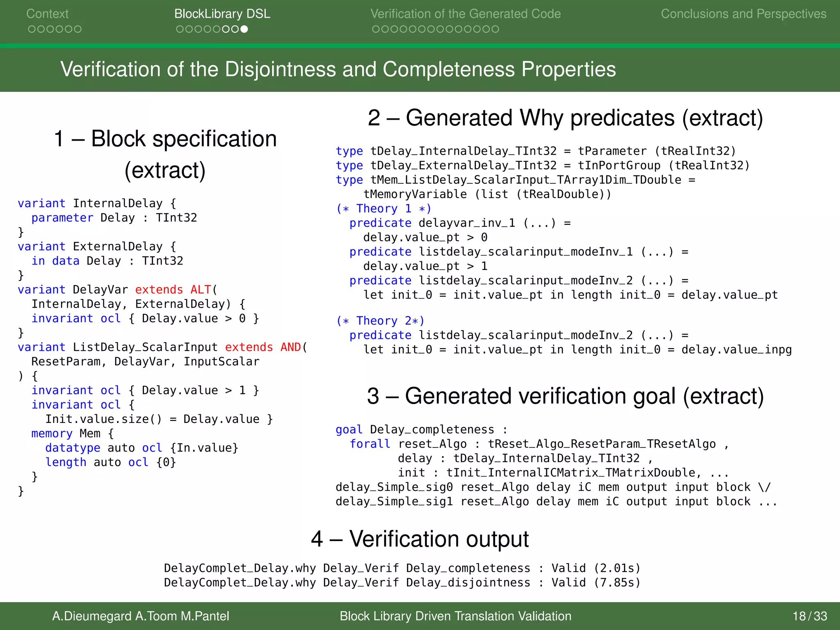Click the red text extends AND
840x630 pixels.
click(x=263, y=347)
